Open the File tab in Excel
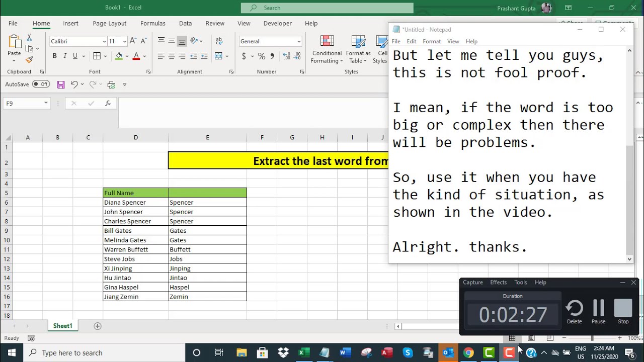 [13, 23]
